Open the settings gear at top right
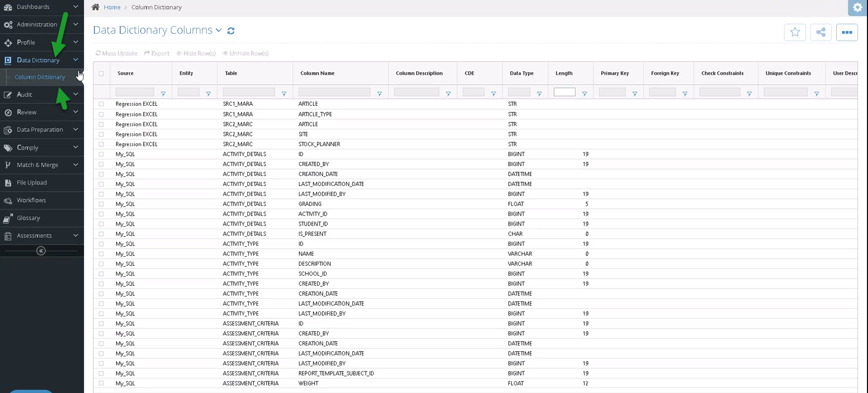The height and width of the screenshot is (393, 868). tap(857, 8)
